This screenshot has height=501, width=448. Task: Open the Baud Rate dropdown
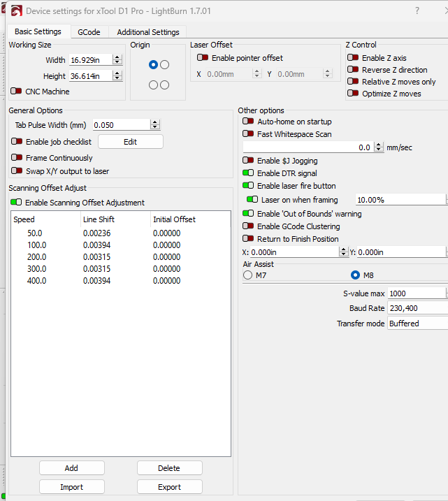(x=417, y=308)
